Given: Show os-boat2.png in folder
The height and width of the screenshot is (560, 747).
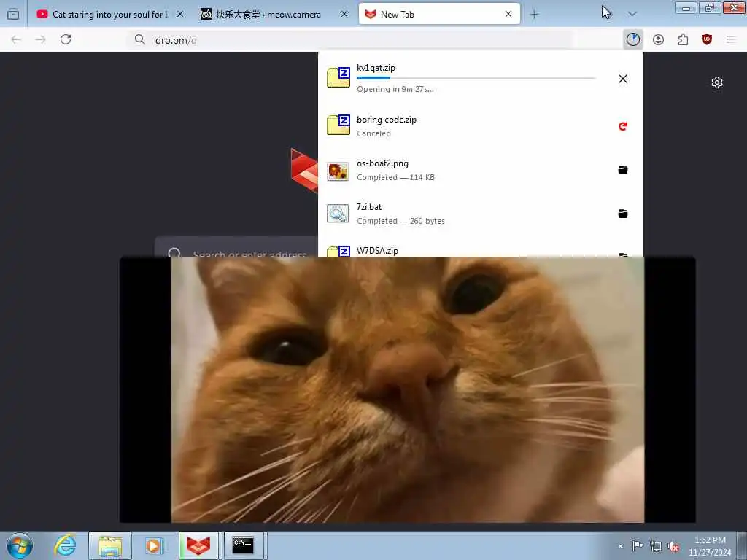Looking at the screenshot, I should coord(623,169).
